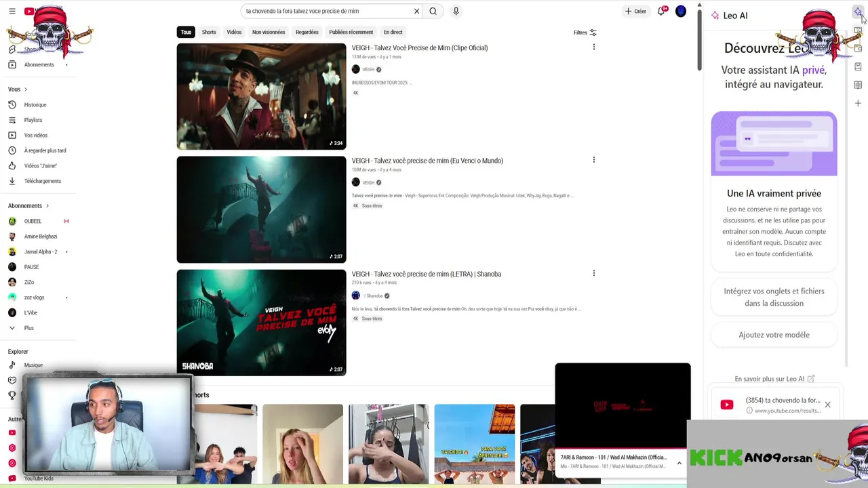Click the Leo AI sidebar toggle icon
This screenshot has width=868, height=488.
[858, 12]
